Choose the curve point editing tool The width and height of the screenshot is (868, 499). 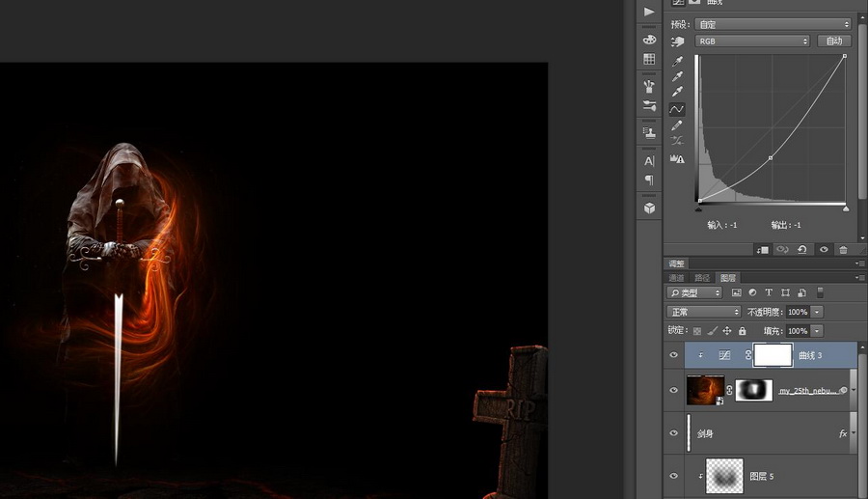pyautogui.click(x=677, y=109)
